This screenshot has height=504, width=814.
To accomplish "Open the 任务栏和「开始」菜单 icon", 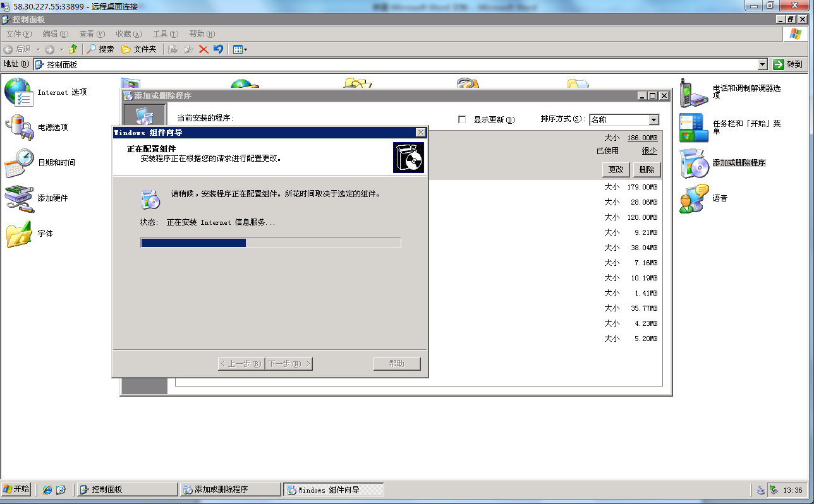I will 693,128.
